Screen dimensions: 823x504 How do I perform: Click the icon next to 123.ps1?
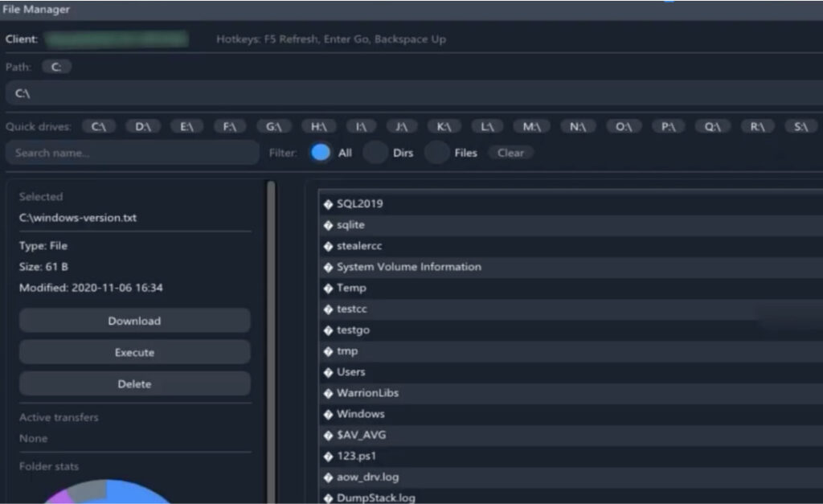click(x=327, y=455)
